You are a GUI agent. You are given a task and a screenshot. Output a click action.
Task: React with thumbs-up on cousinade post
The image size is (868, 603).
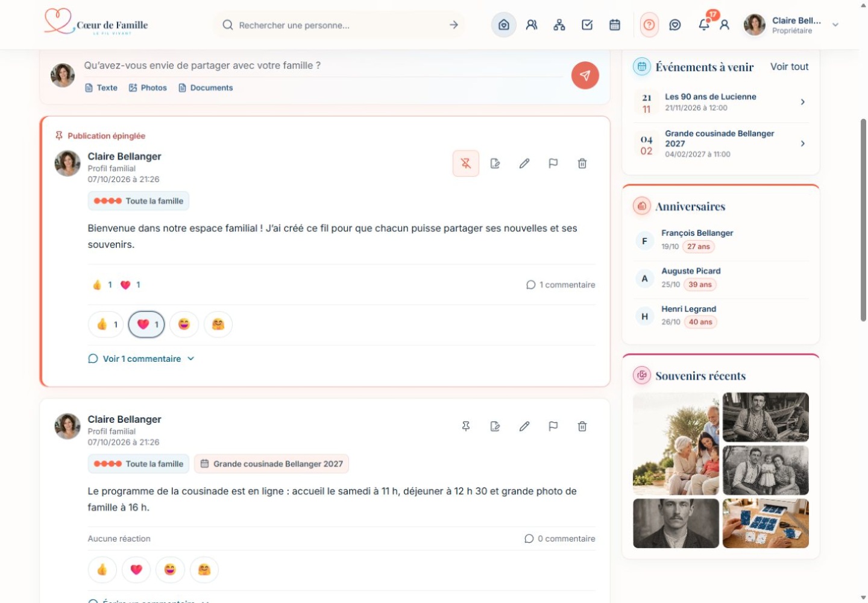102,569
